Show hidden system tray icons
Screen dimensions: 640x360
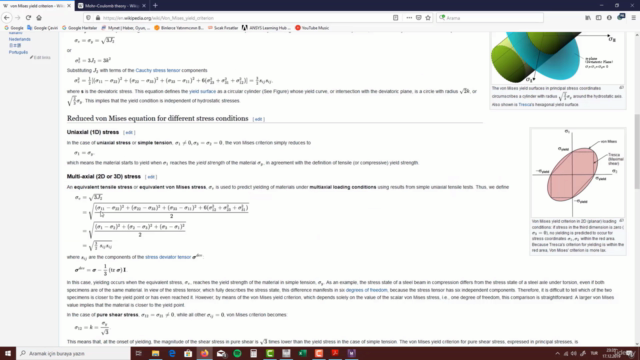pos(557,353)
